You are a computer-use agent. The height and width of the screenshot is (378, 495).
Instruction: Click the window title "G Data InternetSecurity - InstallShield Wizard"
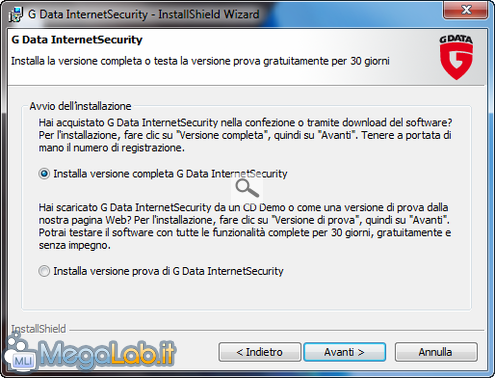(x=144, y=14)
